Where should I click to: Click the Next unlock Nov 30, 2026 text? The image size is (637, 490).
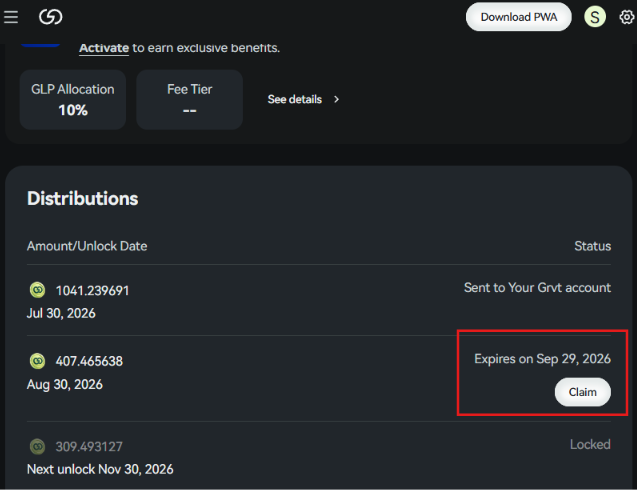[x=100, y=469]
